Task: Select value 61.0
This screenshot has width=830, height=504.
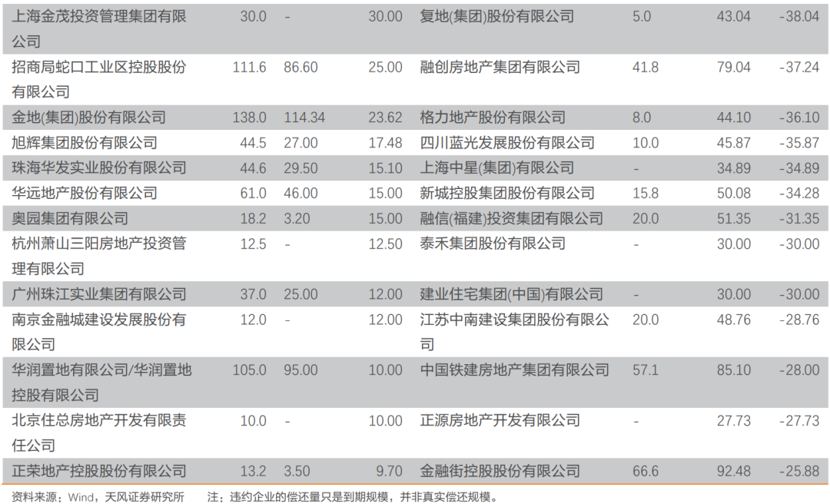Action: (x=253, y=194)
